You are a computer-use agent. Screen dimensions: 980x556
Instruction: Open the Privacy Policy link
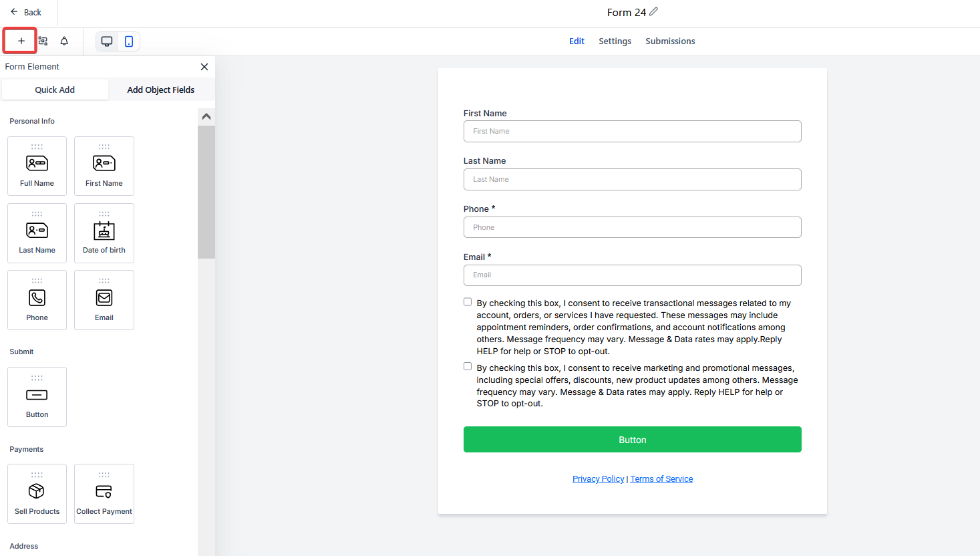pyautogui.click(x=598, y=479)
